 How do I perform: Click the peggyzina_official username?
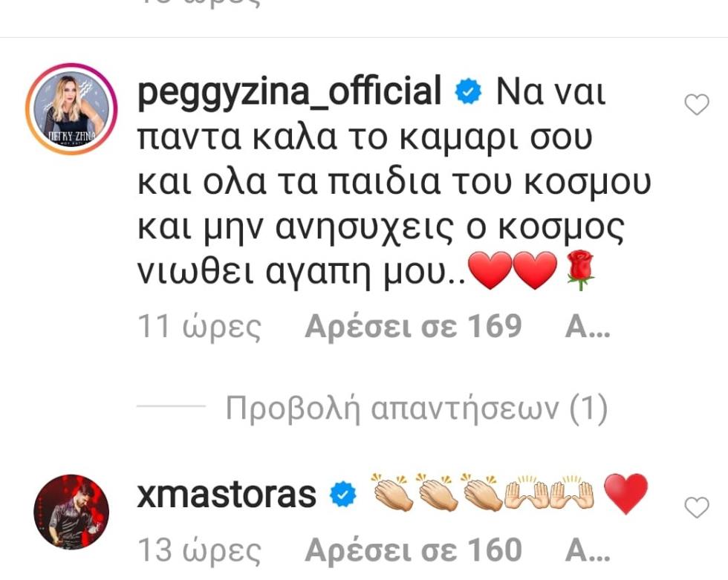(289, 92)
